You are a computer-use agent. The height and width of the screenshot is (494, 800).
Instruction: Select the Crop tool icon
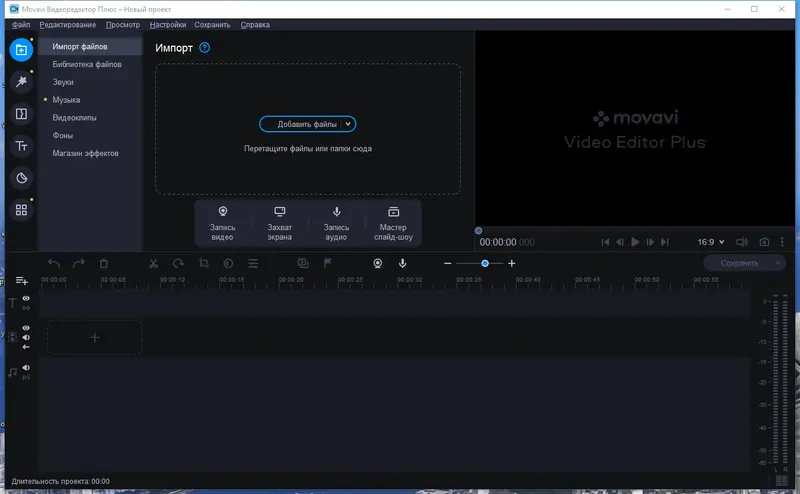pos(204,263)
